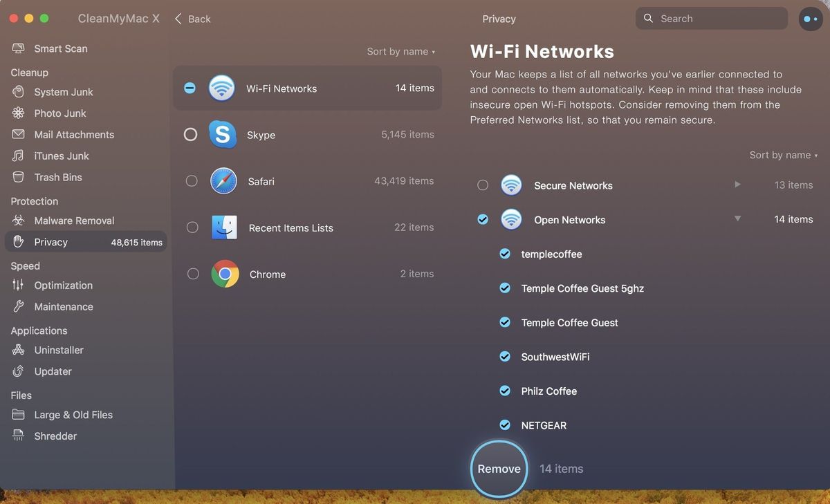Click the Photo Junk label in sidebar

[x=60, y=113]
